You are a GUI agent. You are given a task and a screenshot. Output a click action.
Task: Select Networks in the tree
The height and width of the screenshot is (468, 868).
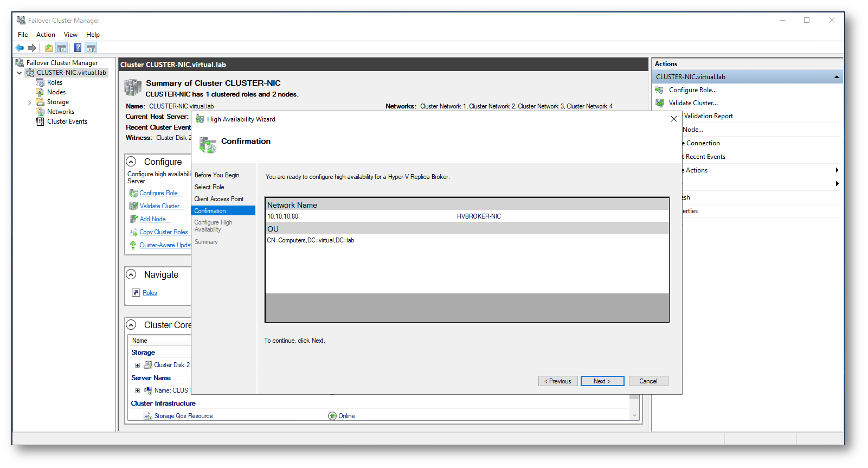coord(61,112)
